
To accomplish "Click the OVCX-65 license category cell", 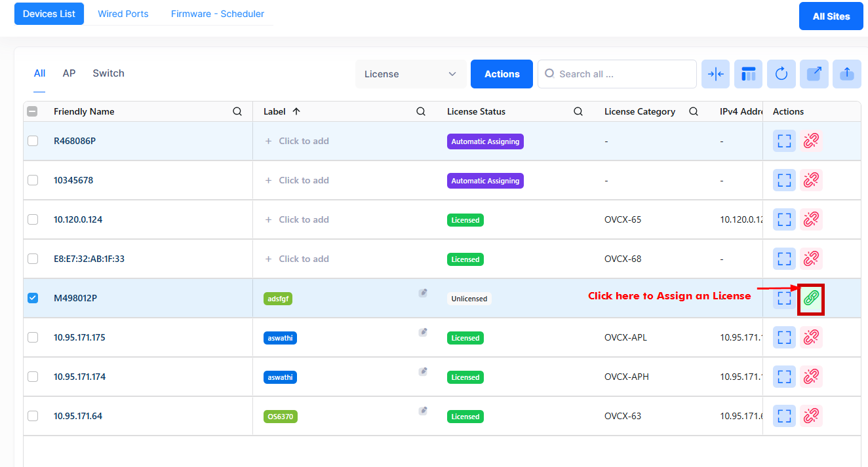I will 623,219.
